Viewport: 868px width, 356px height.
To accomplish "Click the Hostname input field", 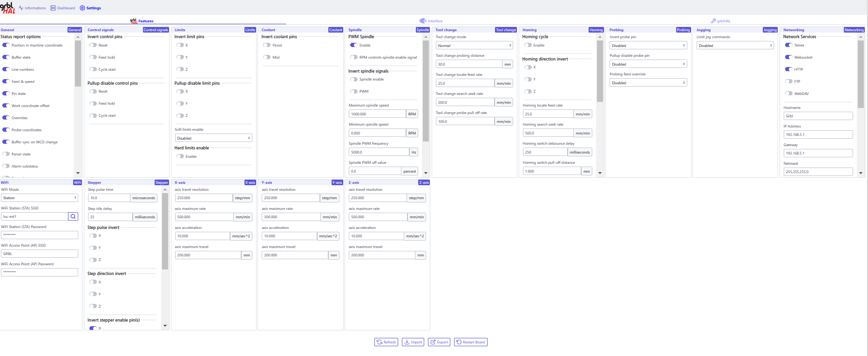I will pyautogui.click(x=818, y=116).
